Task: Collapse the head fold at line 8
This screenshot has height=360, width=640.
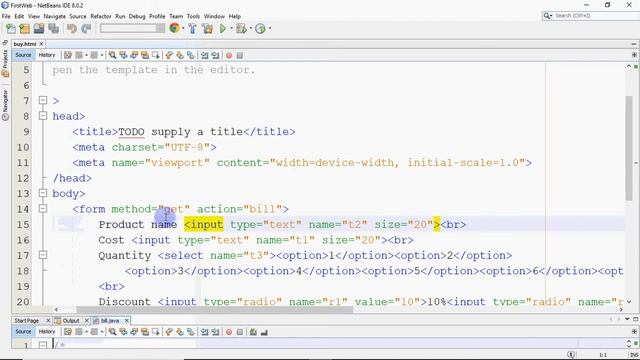Action: pyautogui.click(x=43, y=116)
